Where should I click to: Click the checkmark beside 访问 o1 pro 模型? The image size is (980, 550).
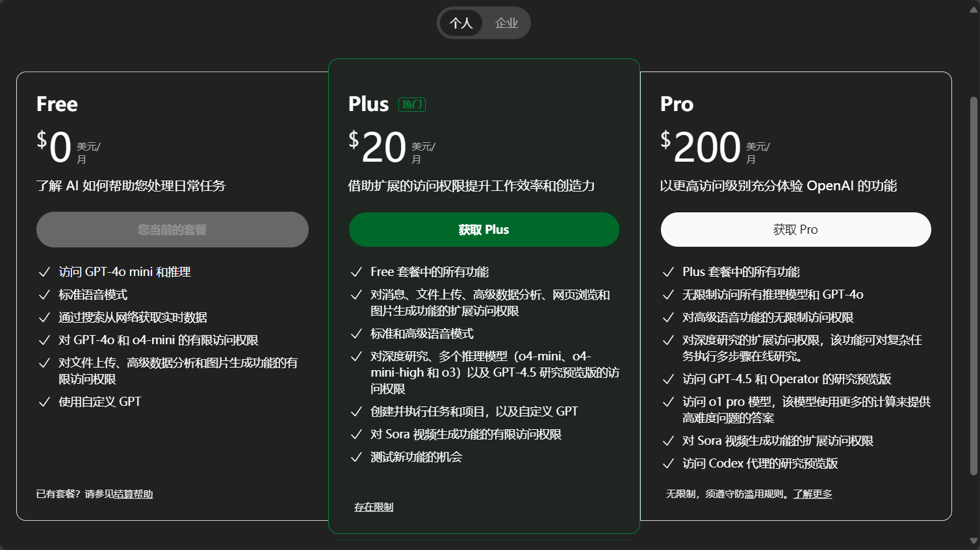tap(668, 402)
